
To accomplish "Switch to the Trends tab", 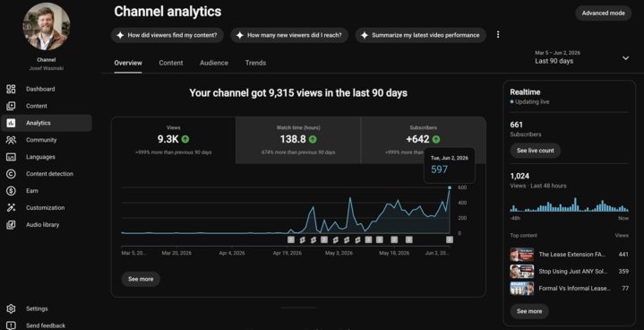I will 255,63.
